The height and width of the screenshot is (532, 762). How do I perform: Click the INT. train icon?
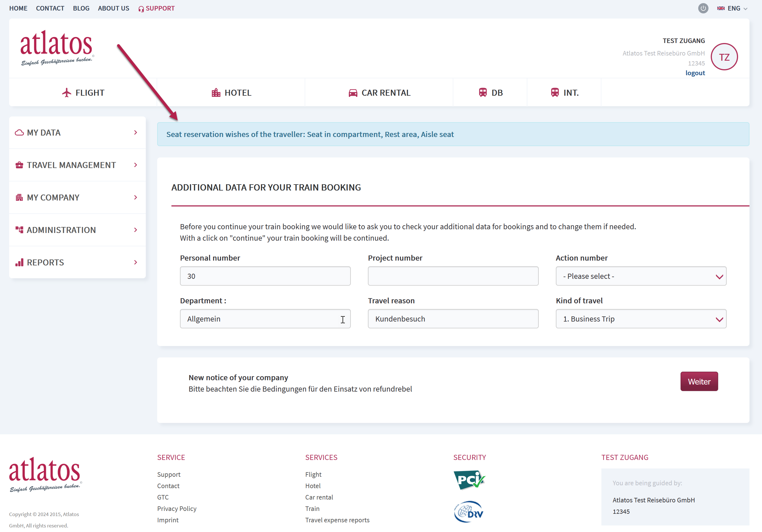555,93
